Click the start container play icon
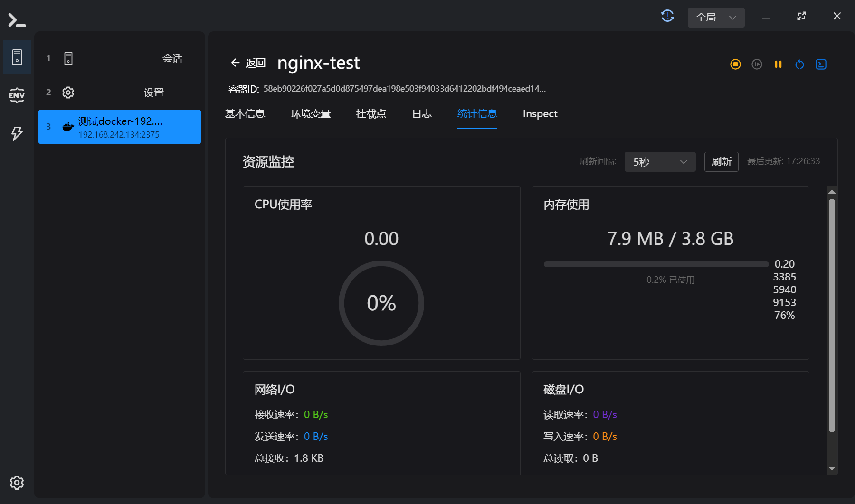855x504 pixels. coord(757,65)
